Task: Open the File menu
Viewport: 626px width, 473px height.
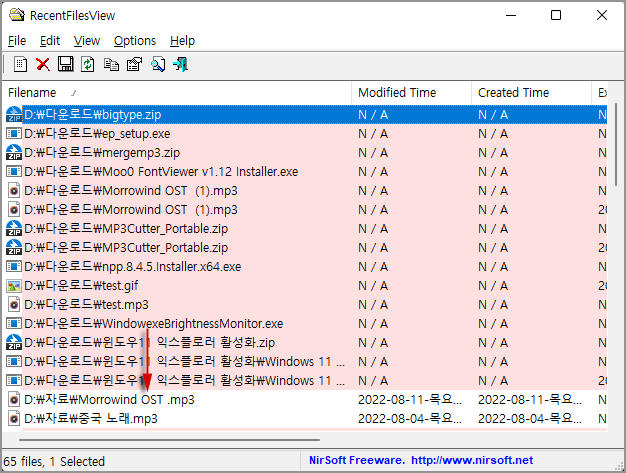Action: (x=17, y=41)
